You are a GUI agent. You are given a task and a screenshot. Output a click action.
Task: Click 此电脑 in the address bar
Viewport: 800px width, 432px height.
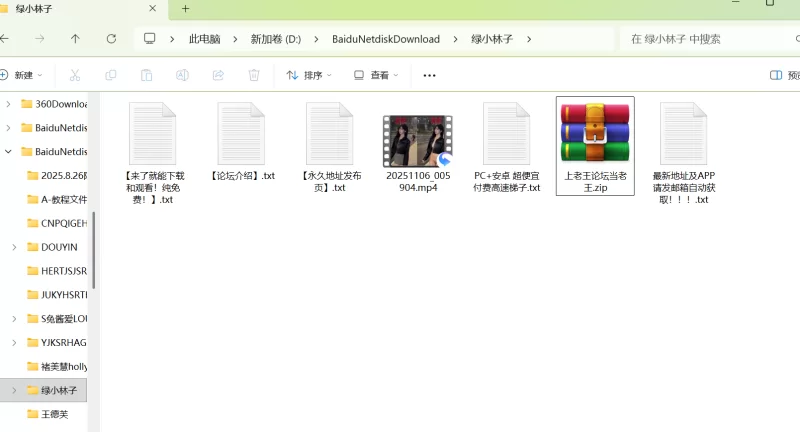click(205, 39)
